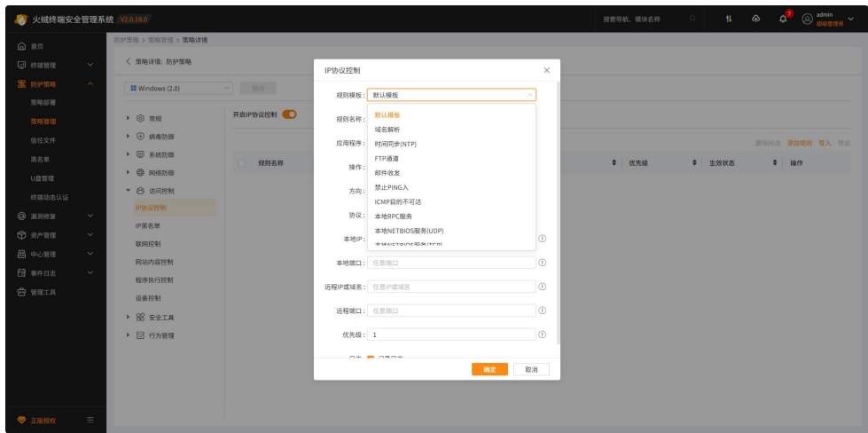Click the search magnifier icon
This screenshot has height=433, width=868.
point(692,19)
